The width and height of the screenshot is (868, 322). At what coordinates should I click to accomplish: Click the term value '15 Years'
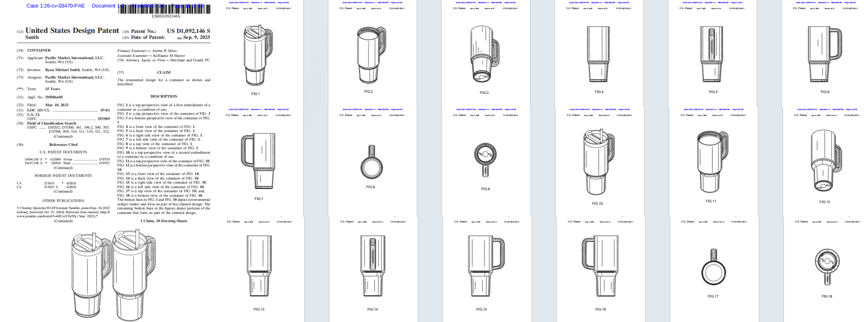click(x=53, y=89)
